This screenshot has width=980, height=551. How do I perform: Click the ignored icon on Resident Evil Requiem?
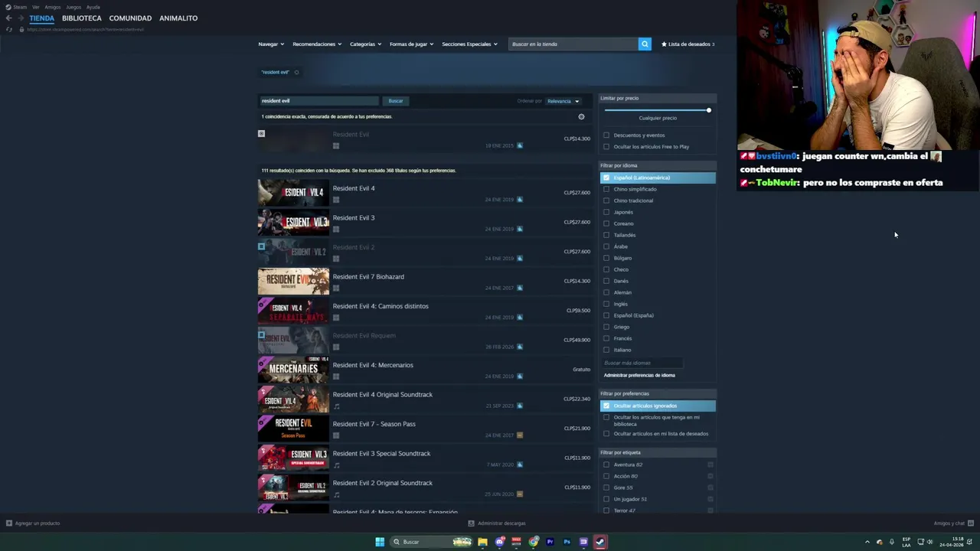(261, 334)
